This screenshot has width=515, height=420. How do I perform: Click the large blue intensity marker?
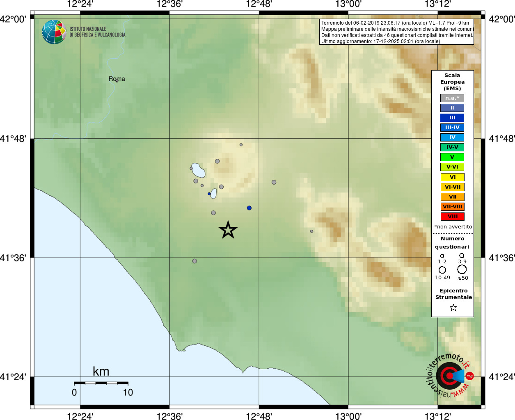pyautogui.click(x=249, y=208)
